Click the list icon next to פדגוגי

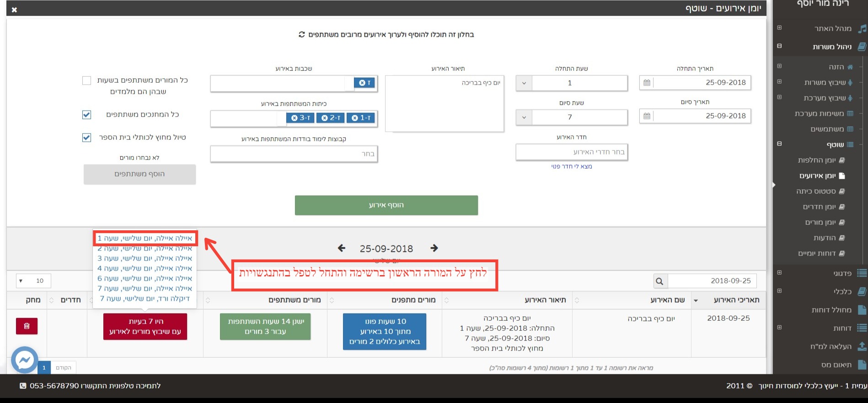[x=862, y=273]
